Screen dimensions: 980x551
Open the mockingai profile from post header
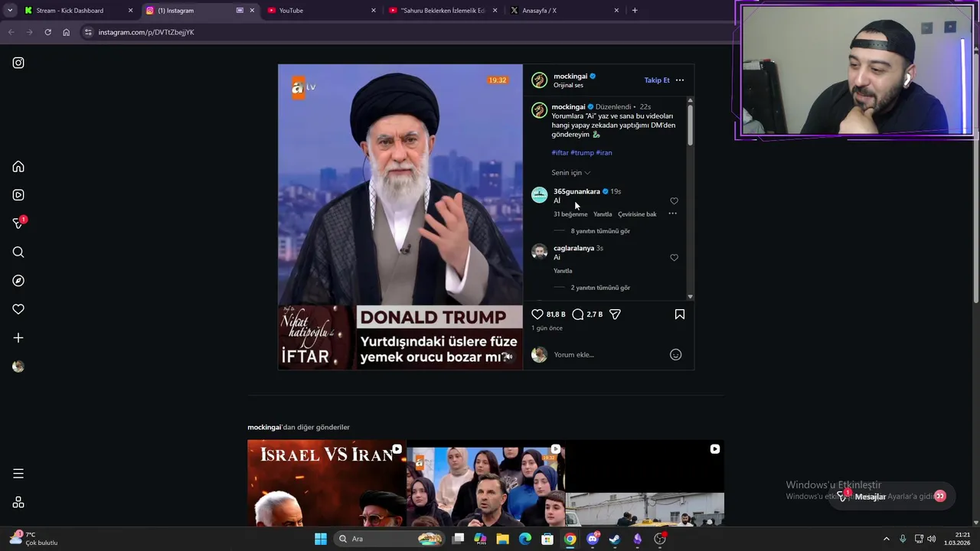click(570, 76)
